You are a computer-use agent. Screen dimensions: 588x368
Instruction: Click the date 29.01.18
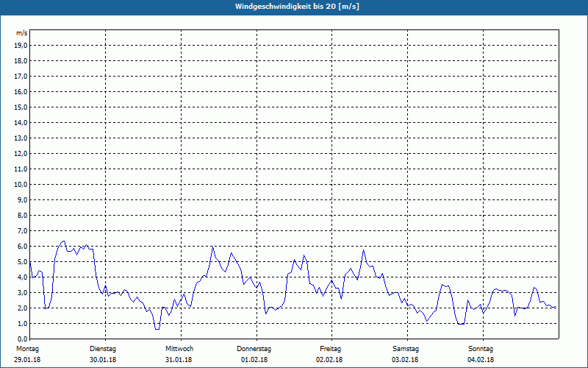point(27,360)
